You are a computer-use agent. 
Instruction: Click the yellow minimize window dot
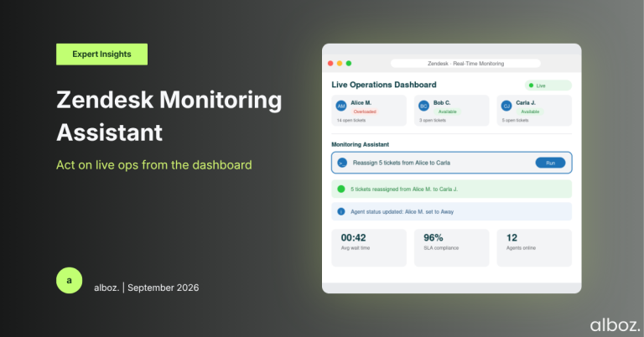coord(340,63)
